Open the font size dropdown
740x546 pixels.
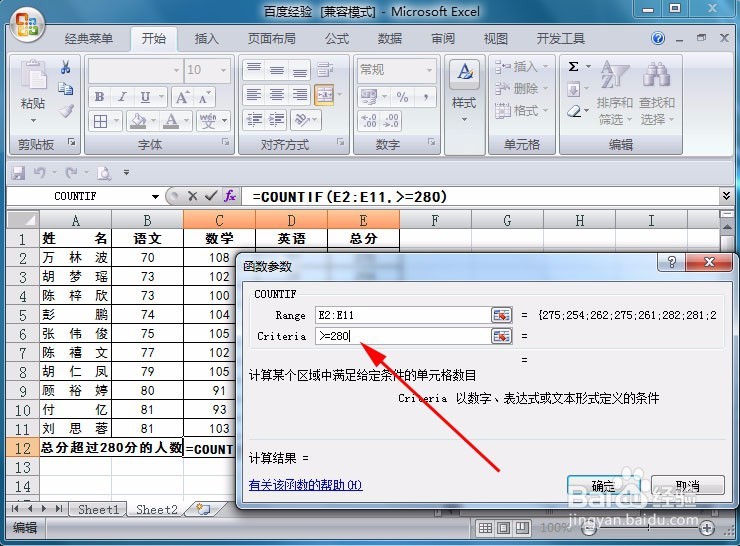223,70
